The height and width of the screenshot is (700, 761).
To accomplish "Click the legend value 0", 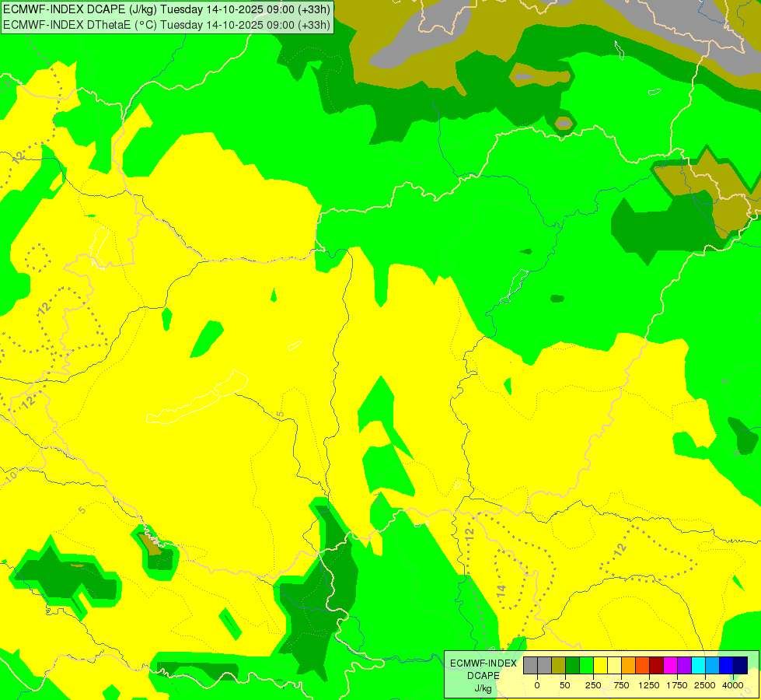I will click(537, 685).
